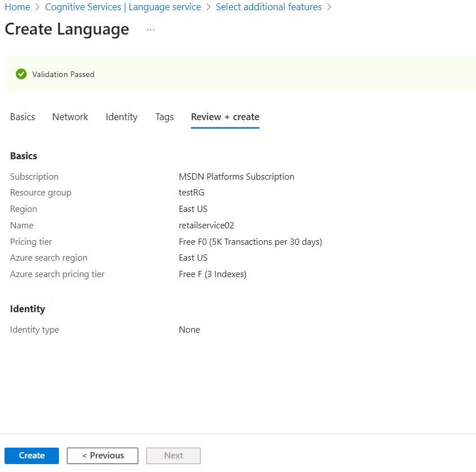This screenshot has width=476, height=472.
Task: Click the Create button
Action: coord(31,455)
